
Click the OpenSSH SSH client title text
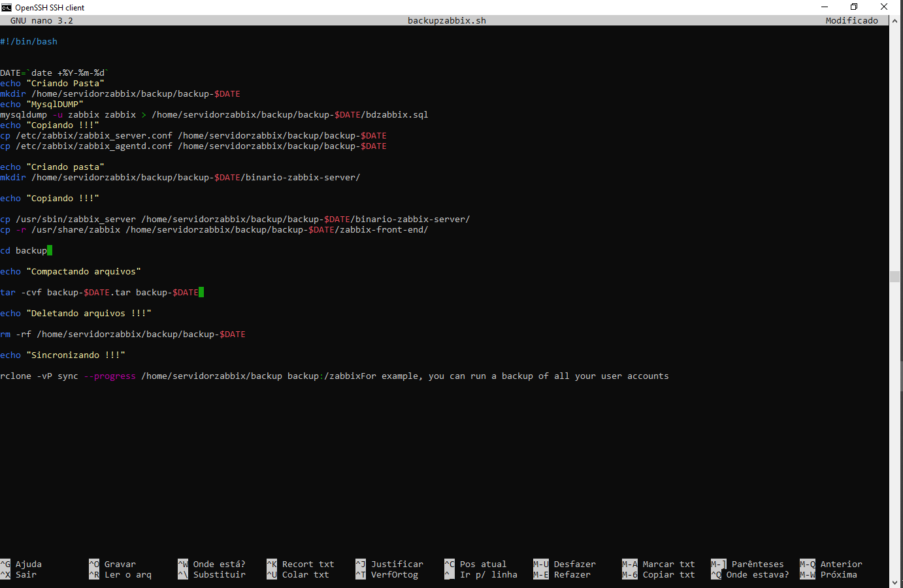pos(50,7)
